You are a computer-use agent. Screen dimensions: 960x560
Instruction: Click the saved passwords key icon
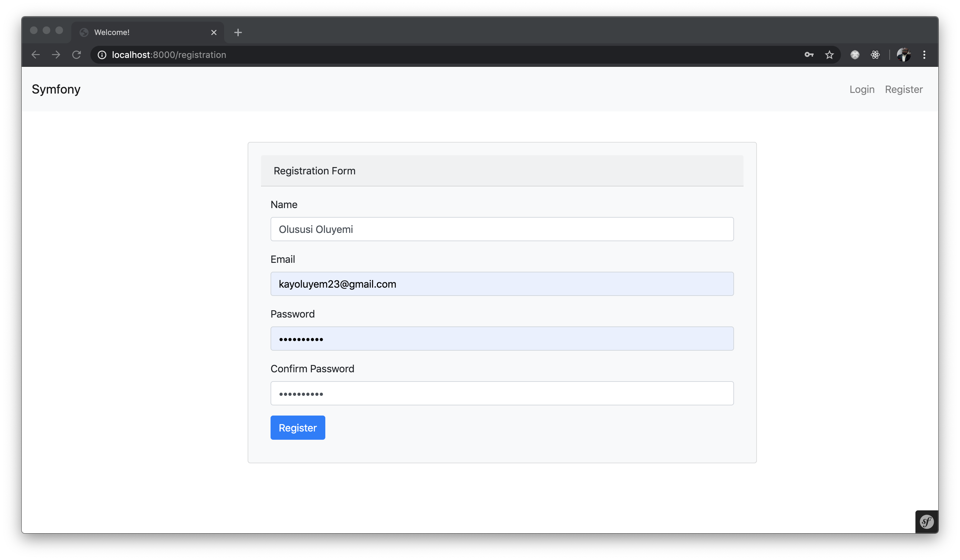809,55
